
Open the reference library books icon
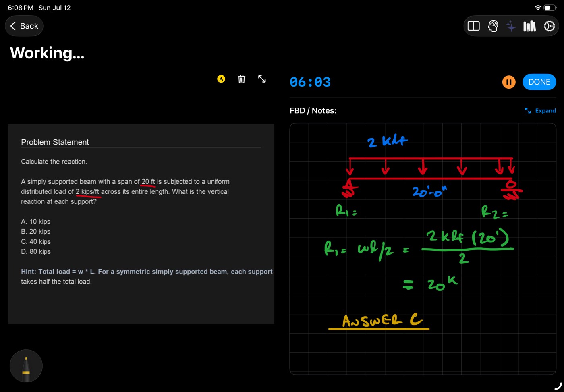[x=530, y=26]
